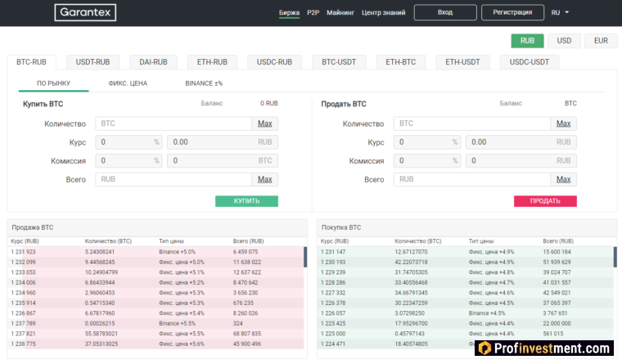Image resolution: width=622 pixels, height=364 pixels.
Task: Select the USD currency filter
Action: pyautogui.click(x=564, y=41)
